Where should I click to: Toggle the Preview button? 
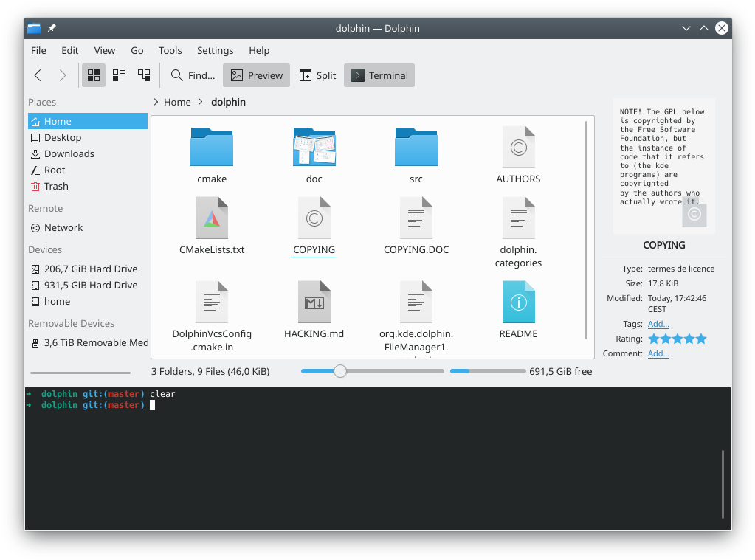click(257, 75)
